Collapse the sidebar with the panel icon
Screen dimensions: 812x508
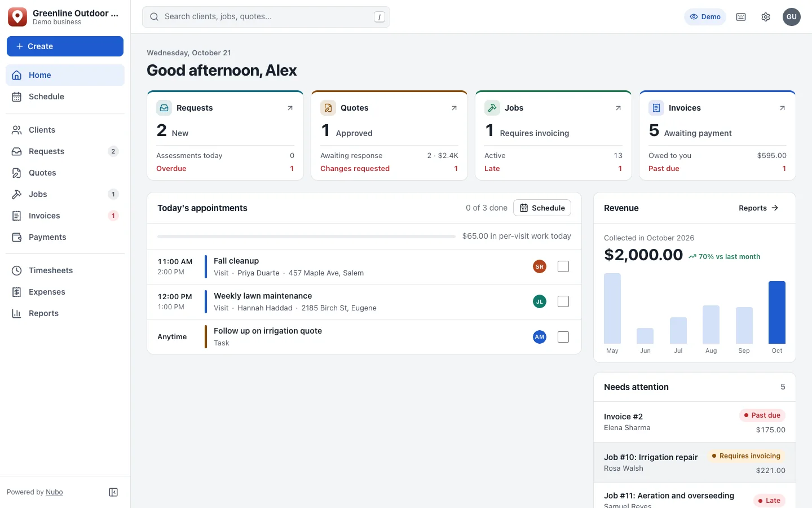click(x=113, y=492)
